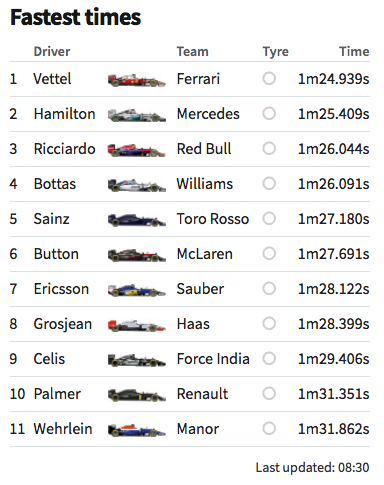Image resolution: width=384 pixels, height=485 pixels.
Task: Click the Last updated 08:30 text
Action: pos(313,467)
